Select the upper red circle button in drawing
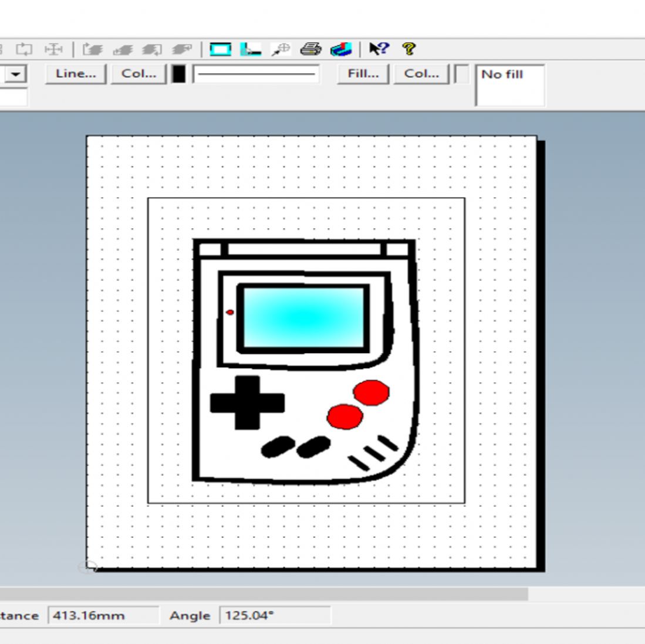This screenshot has width=645, height=644. click(x=371, y=392)
